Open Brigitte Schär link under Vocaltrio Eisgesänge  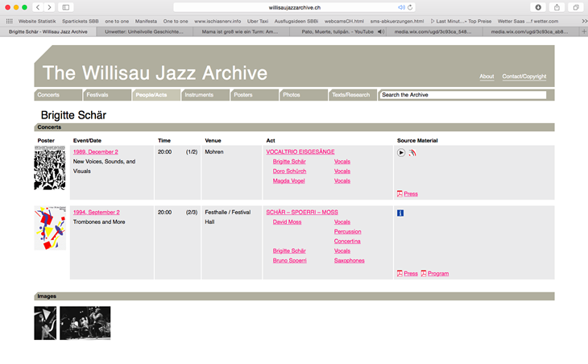289,162
